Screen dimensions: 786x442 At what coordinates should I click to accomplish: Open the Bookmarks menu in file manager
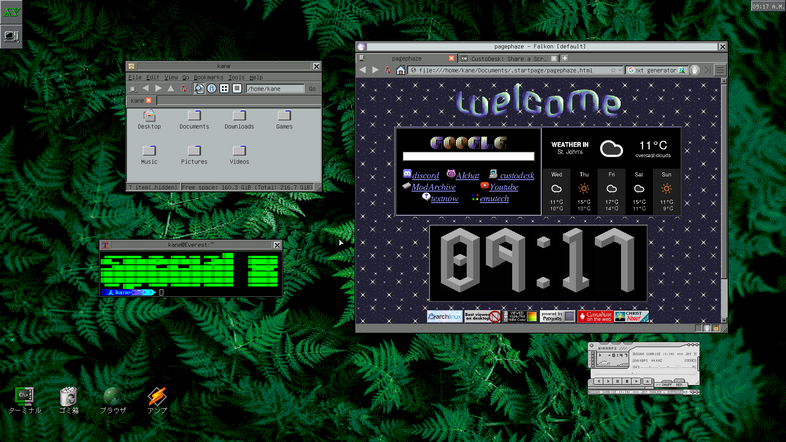pyautogui.click(x=208, y=77)
